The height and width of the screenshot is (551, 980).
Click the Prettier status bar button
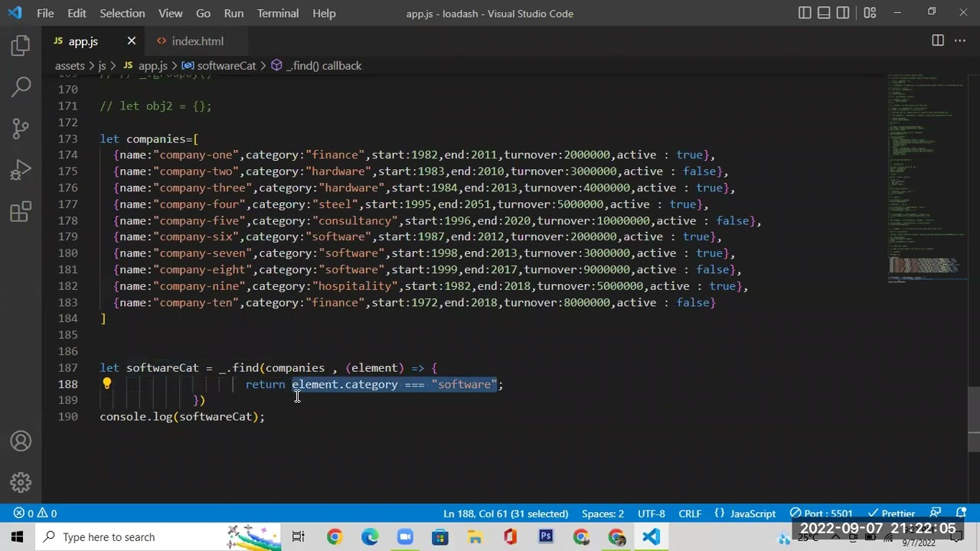coord(891,514)
